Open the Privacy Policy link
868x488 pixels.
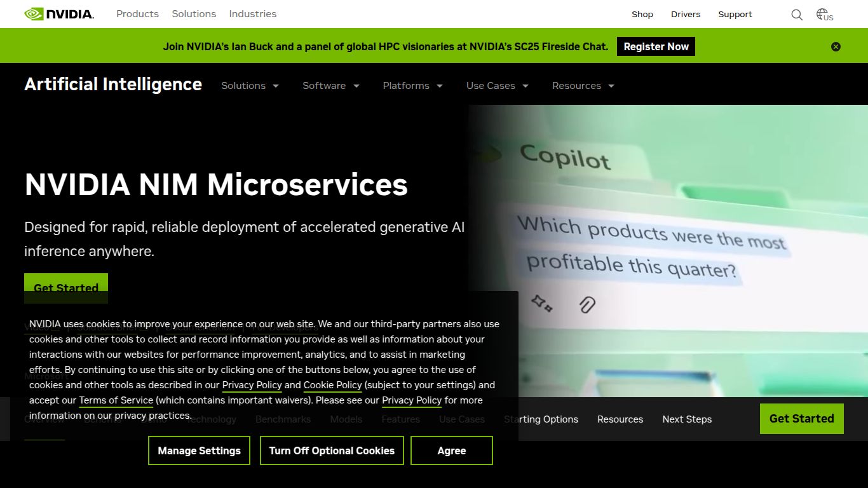tap(252, 385)
